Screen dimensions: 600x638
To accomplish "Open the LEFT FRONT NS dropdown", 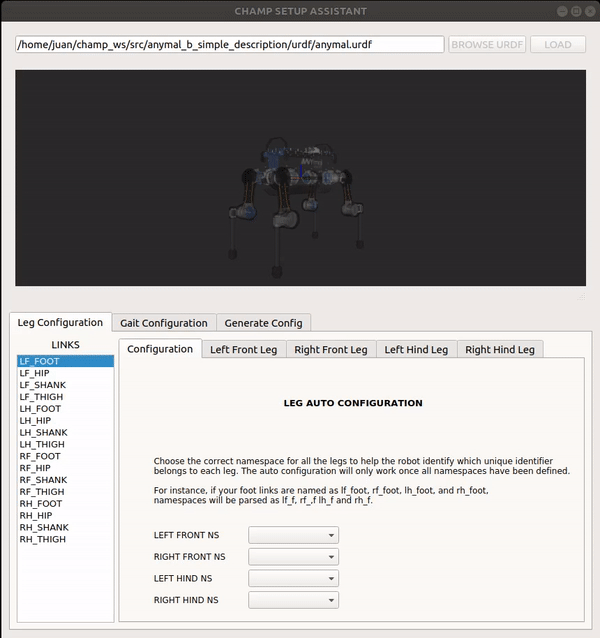I will coord(293,535).
